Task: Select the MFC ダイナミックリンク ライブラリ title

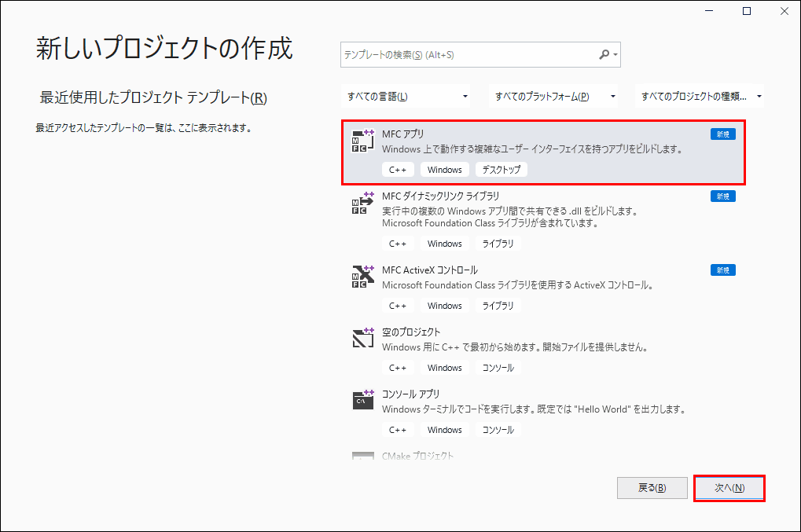Action: (441, 196)
